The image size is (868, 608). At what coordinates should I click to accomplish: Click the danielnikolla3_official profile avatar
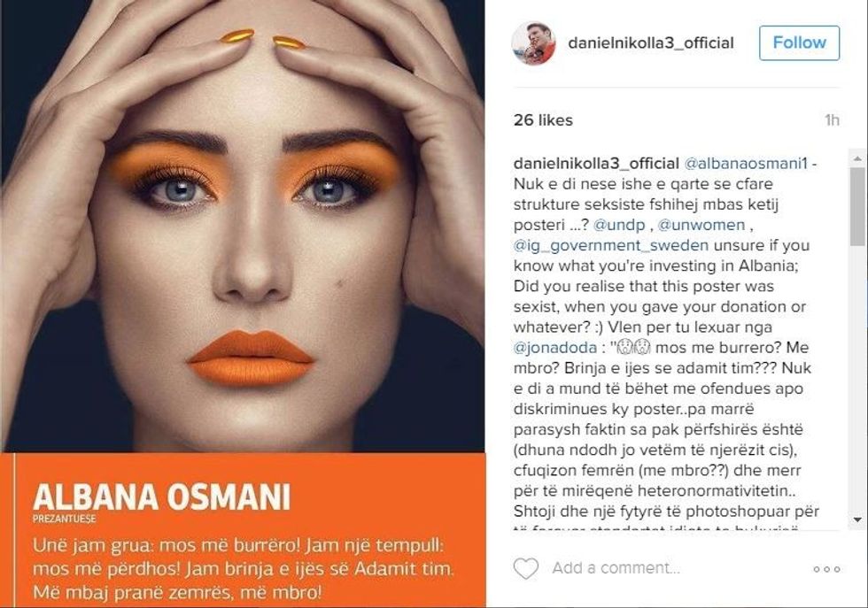533,43
